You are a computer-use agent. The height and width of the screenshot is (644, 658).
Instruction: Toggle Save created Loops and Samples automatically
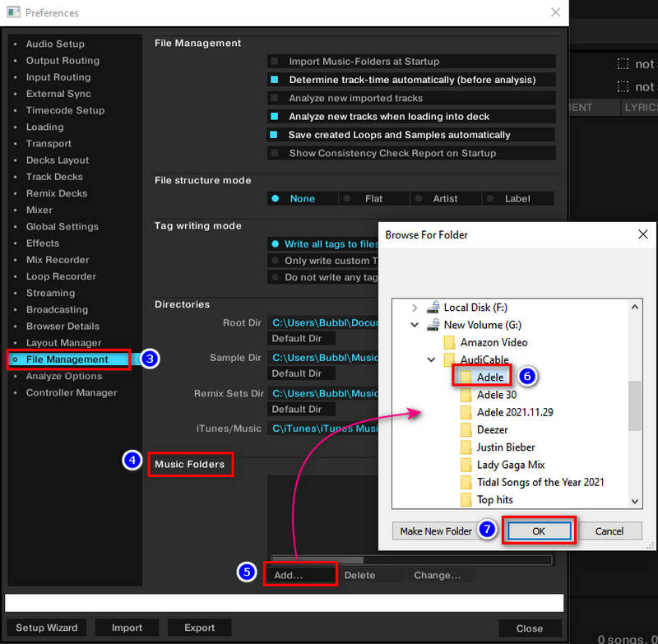click(274, 135)
